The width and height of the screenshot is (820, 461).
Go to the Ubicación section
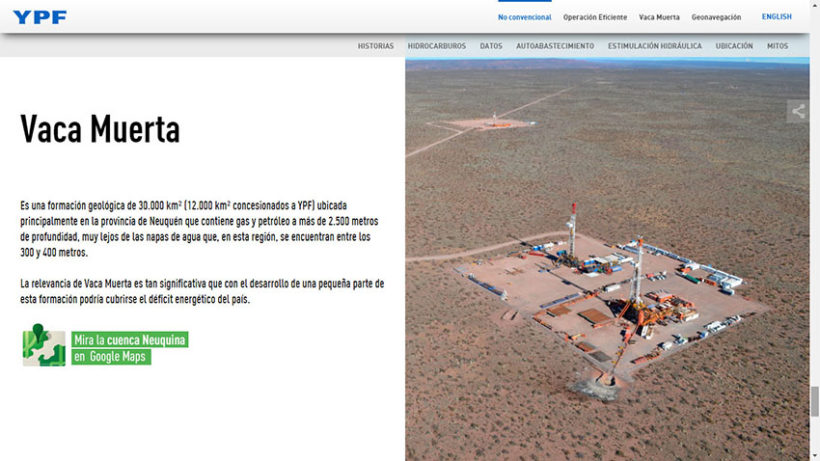(734, 46)
